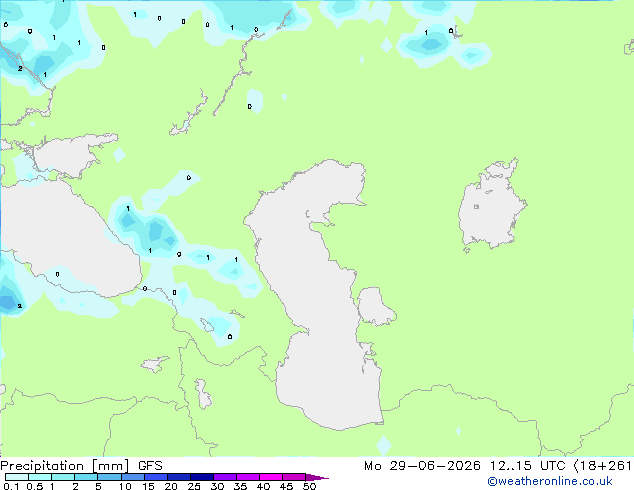Image resolution: width=634 pixels, height=490 pixels.
Task: Click the "12..15 UTC" time text
Action: coord(527,466)
